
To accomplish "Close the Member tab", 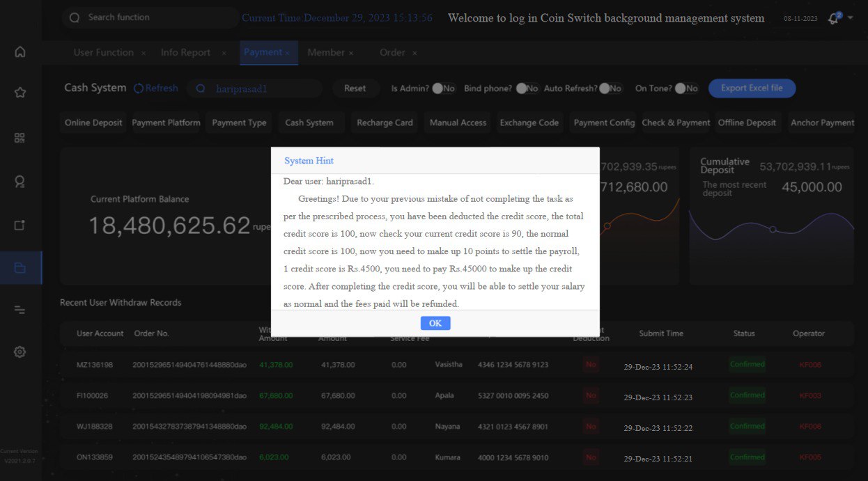I will coord(351,53).
